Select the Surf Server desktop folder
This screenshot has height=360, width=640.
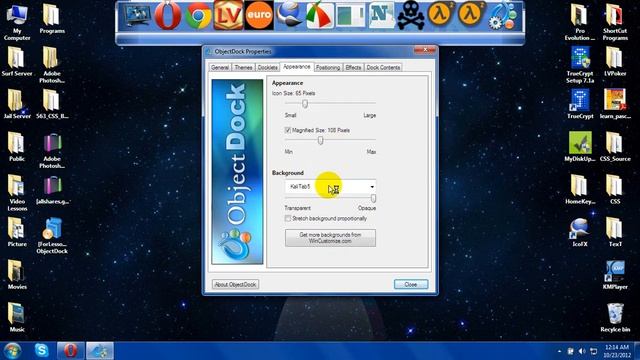coord(17,61)
